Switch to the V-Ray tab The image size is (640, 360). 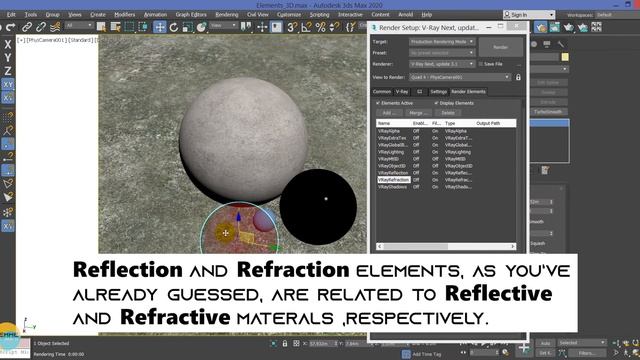tap(402, 92)
